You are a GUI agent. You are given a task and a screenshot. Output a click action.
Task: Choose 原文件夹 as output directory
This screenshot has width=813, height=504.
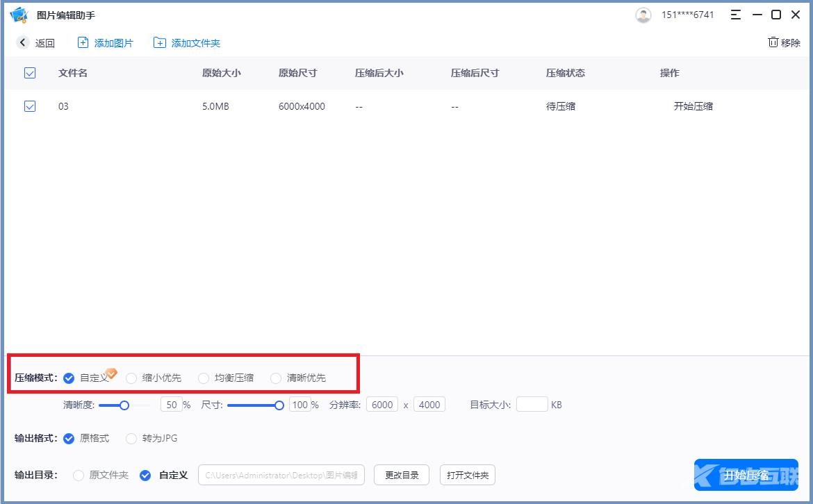[x=79, y=476]
